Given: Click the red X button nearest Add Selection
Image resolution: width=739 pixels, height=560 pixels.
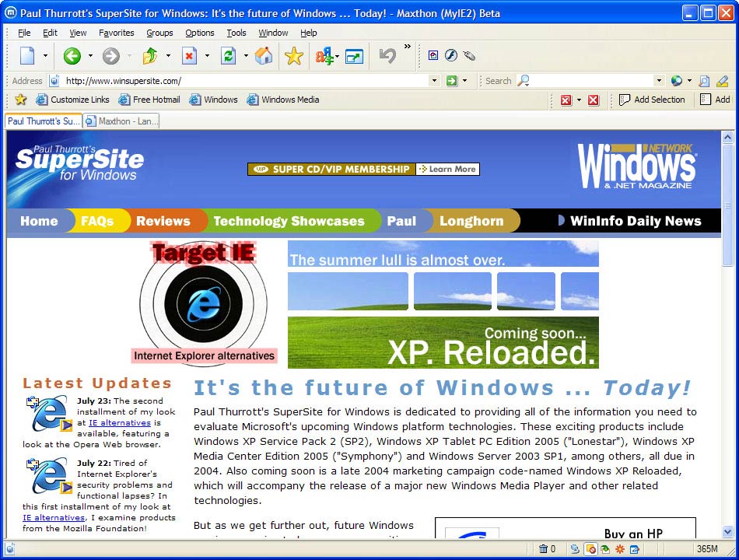Looking at the screenshot, I should 594,100.
